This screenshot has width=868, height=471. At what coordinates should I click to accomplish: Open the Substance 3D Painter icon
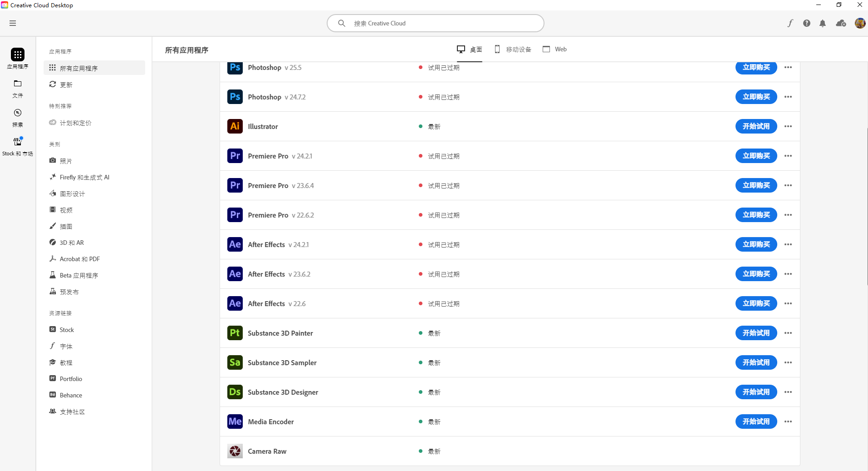(235, 333)
